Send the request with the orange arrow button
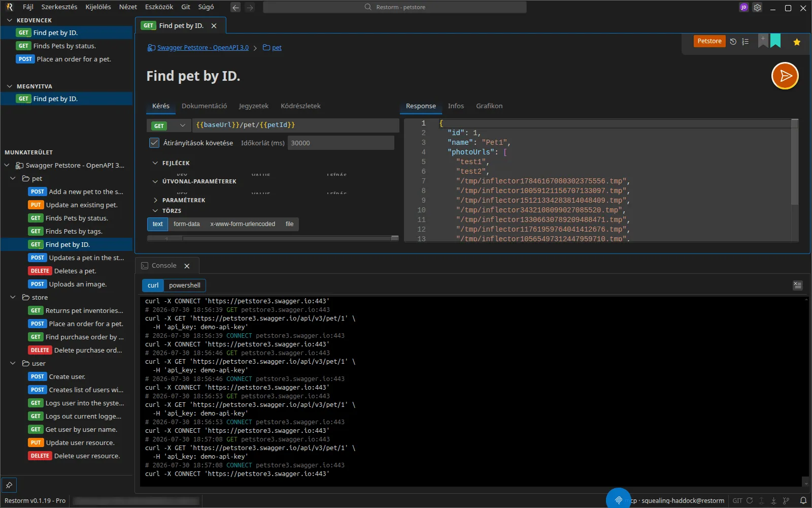Viewport: 812px width, 508px height. (x=785, y=76)
